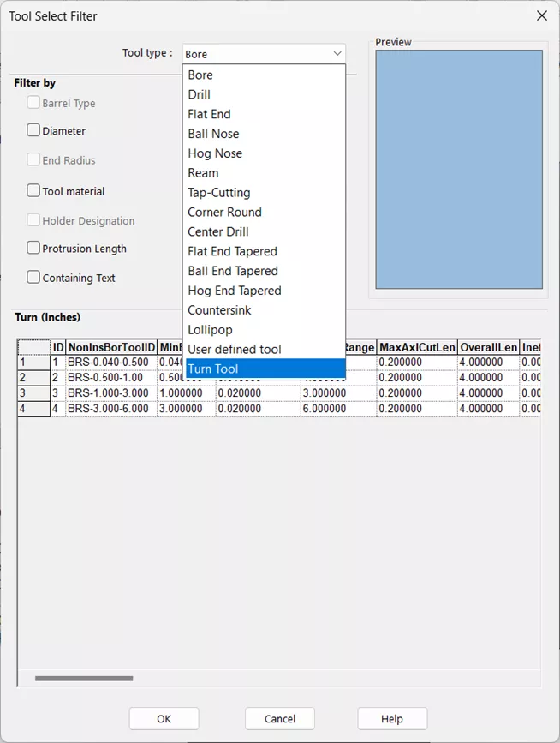Select table row header 2

pos(33,378)
